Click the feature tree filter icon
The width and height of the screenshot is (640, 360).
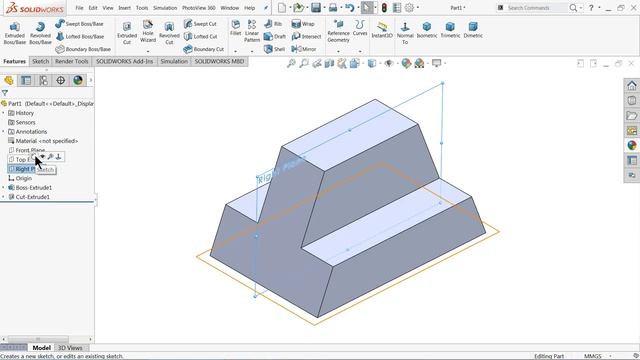pos(4,93)
